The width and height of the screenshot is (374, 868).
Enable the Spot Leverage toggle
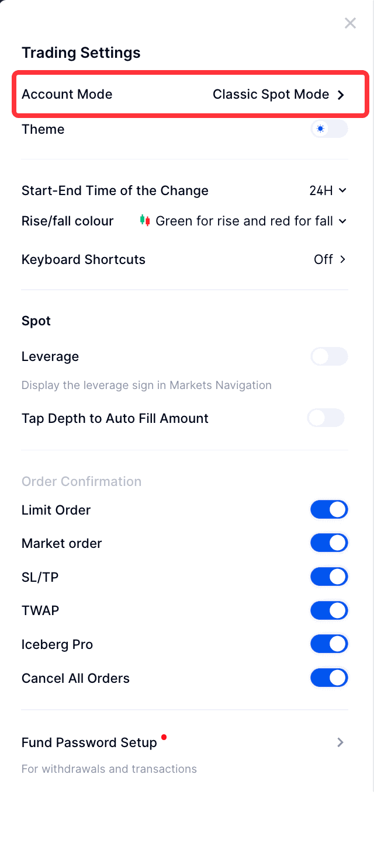click(x=329, y=356)
